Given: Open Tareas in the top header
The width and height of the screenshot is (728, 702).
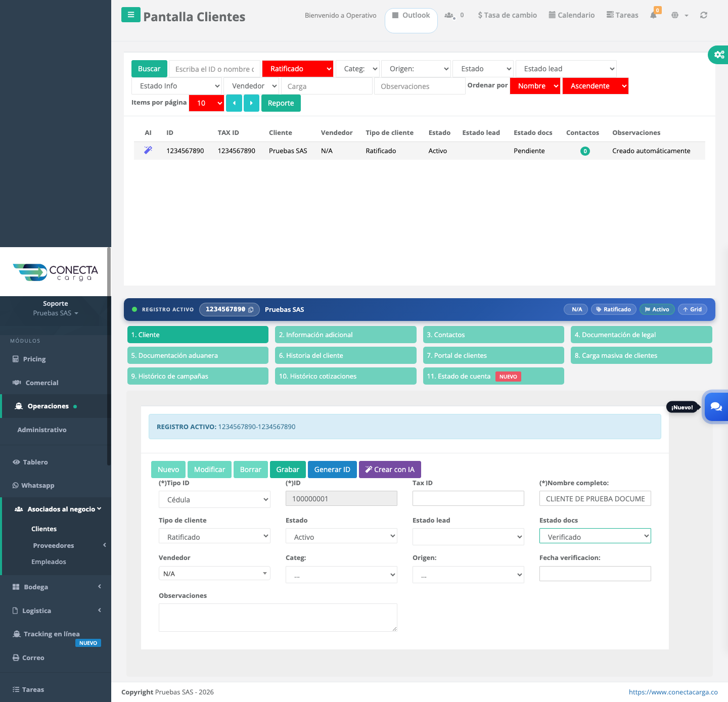Looking at the screenshot, I should coord(622,15).
